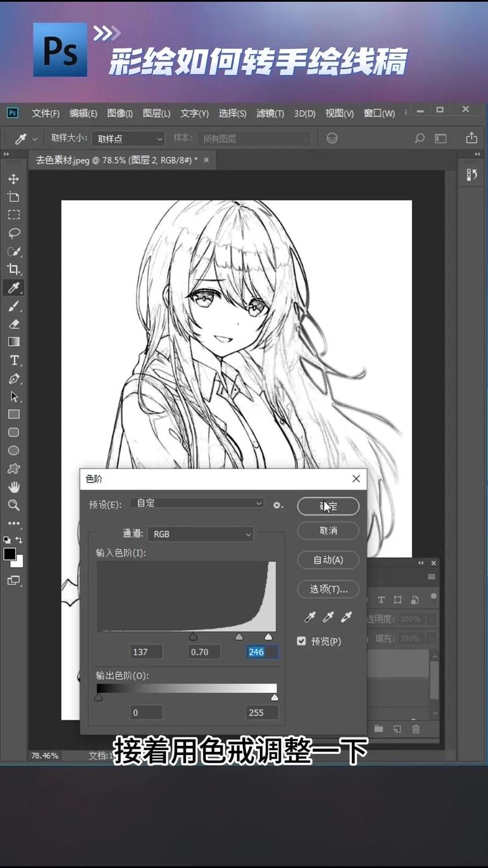Open the Layer menu
The height and width of the screenshot is (868, 488).
click(x=157, y=114)
